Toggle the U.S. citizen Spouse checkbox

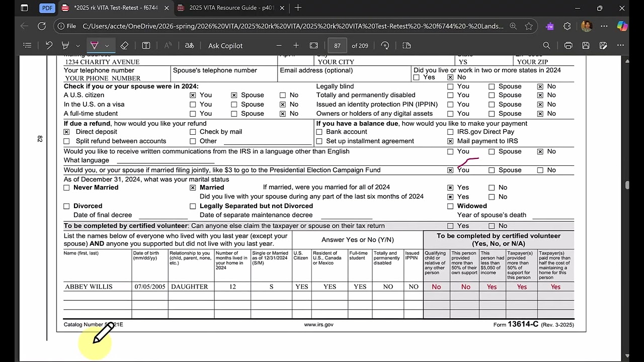pos(234,95)
